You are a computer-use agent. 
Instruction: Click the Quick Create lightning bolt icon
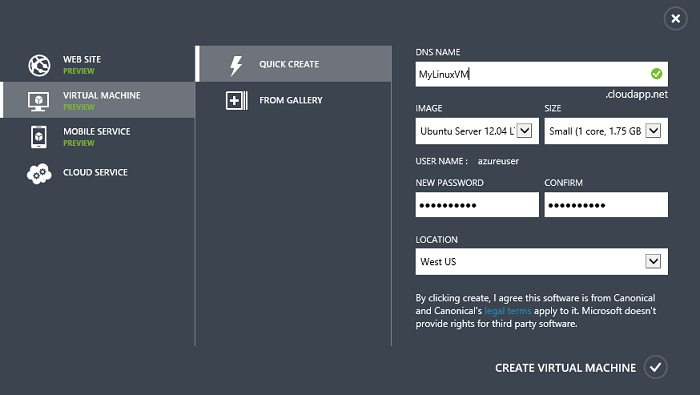[x=236, y=66]
